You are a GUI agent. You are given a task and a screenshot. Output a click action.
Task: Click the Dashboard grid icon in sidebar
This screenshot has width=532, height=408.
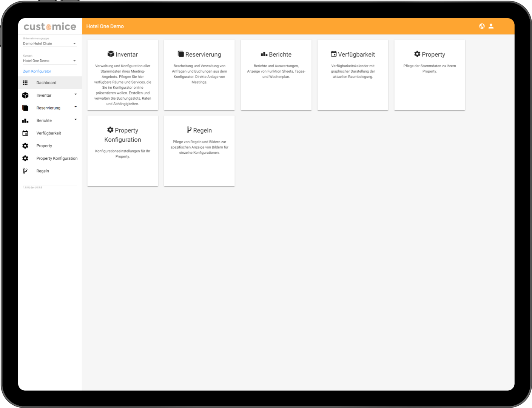25,83
